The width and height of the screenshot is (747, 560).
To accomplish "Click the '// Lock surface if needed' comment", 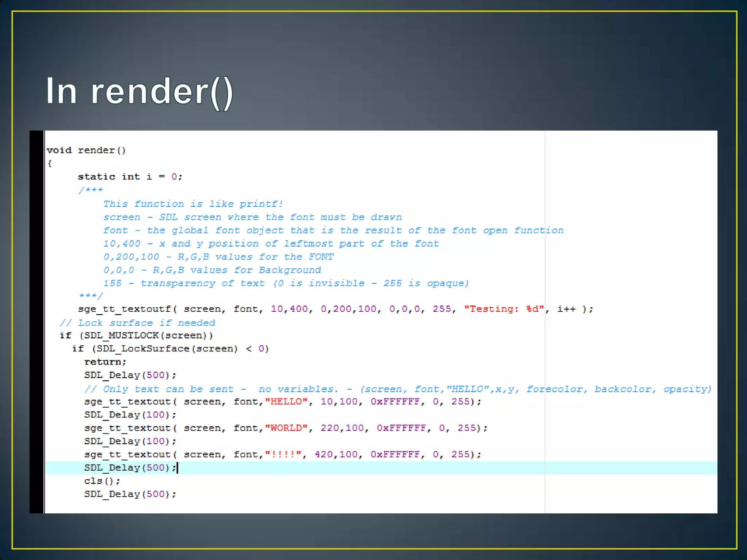I will tap(138, 323).
